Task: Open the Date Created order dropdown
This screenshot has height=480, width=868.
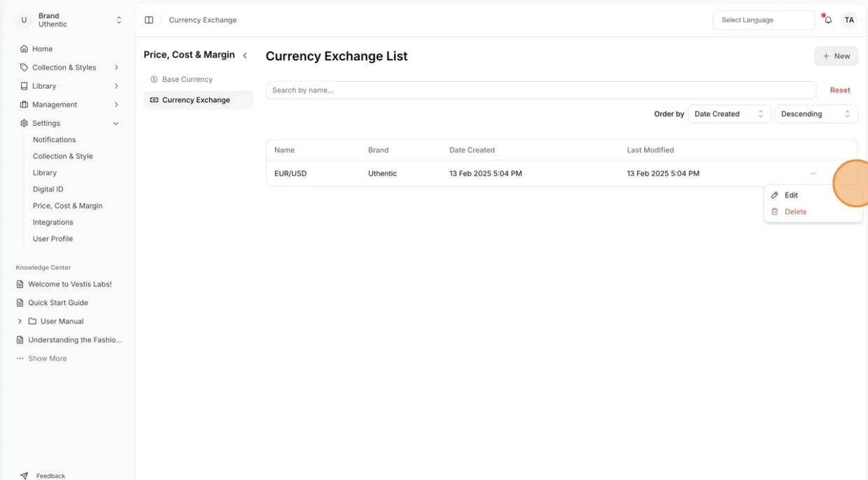Action: 729,114
